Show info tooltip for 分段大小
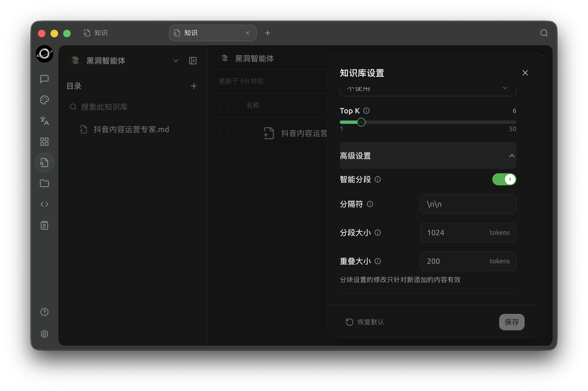The height and width of the screenshot is (391, 588). click(x=378, y=233)
